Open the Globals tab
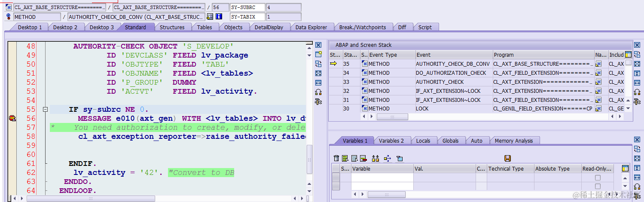 click(450, 141)
